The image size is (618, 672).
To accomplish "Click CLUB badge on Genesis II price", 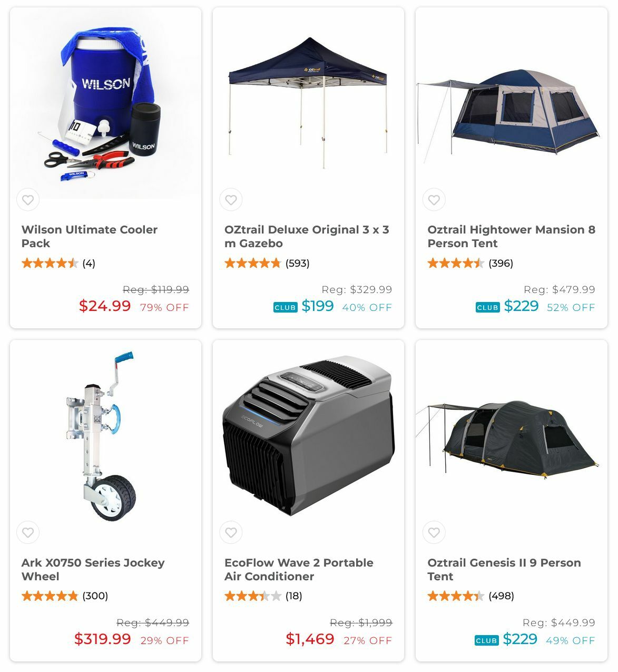I will 487,640.
